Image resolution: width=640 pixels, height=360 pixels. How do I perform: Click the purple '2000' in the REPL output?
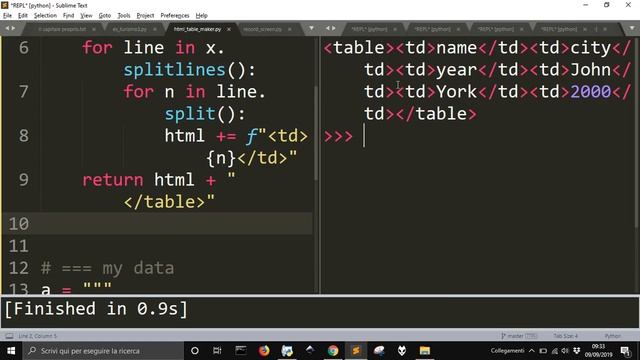coord(590,91)
